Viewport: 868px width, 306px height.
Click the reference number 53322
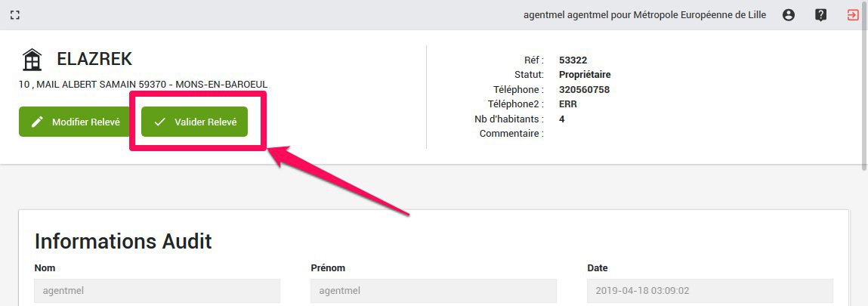(x=572, y=60)
